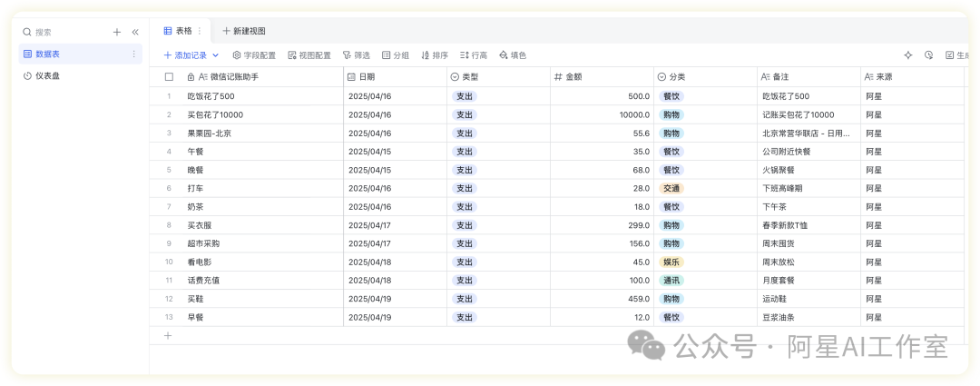Click the plus icon beside the search box
The width and height of the screenshot is (980, 386).
pos(116,32)
